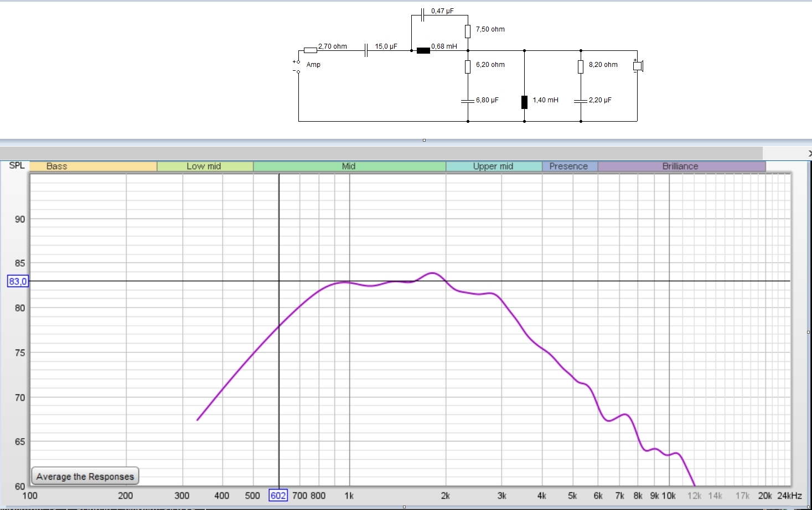Select the 8,20 ohm resistor symbol
812x510 pixels.
(581, 67)
